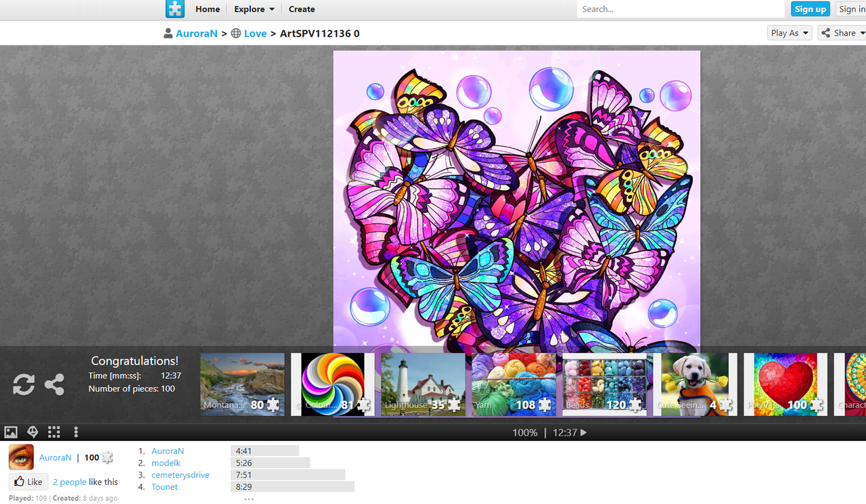Click the 100% progress indicator

tap(525, 432)
